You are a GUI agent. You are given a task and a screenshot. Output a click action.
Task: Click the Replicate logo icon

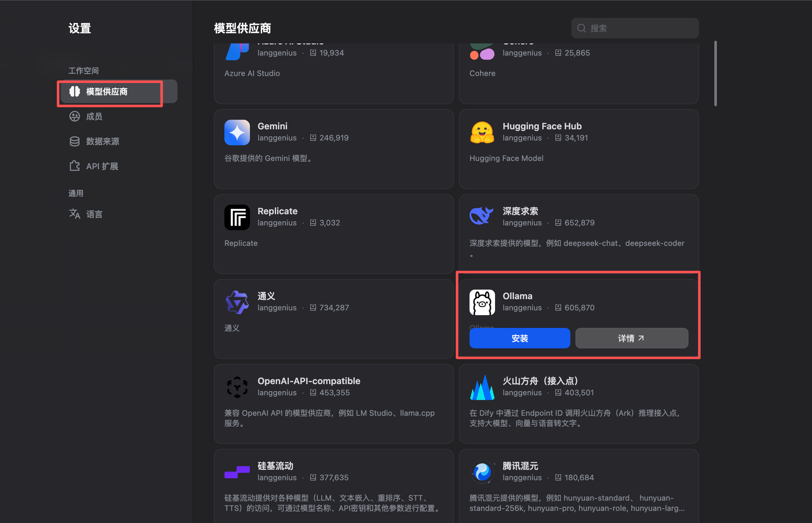[237, 217]
